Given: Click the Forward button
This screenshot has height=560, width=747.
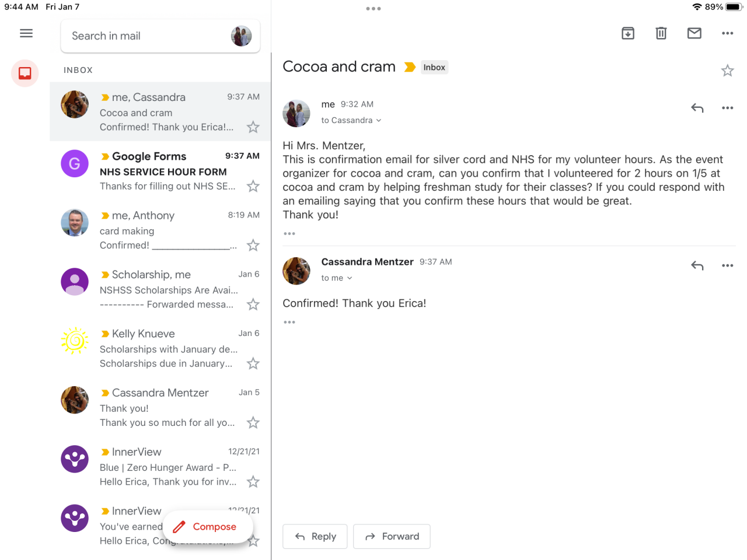Looking at the screenshot, I should [392, 536].
